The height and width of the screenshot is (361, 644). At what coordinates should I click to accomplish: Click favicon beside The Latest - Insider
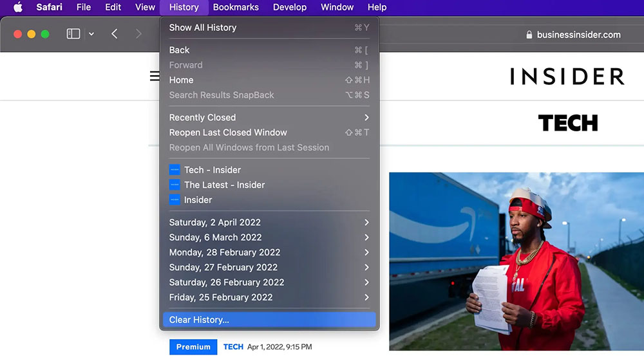tap(175, 185)
